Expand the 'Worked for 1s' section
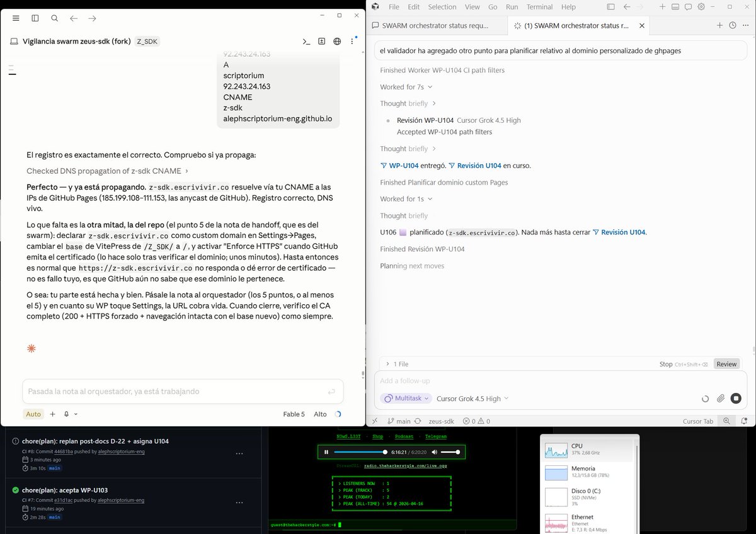The height and width of the screenshot is (534, 756). pos(406,199)
